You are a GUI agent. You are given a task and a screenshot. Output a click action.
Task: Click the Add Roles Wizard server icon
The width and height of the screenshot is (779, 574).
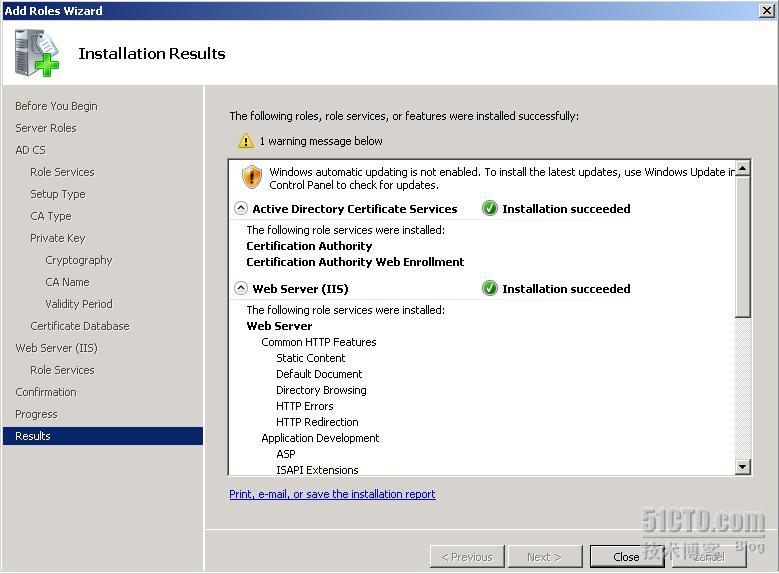pyautogui.click(x=37, y=53)
